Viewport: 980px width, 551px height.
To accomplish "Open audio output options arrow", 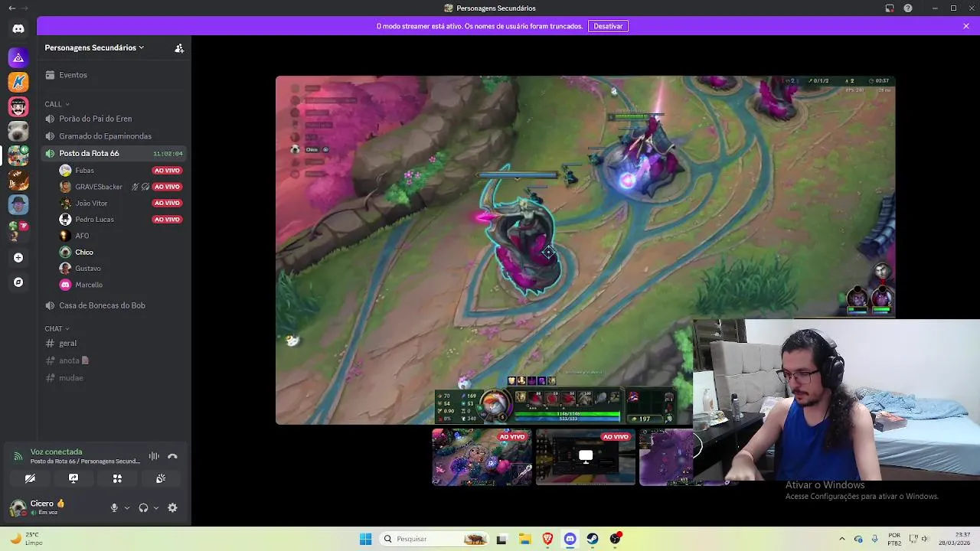I will pos(156,507).
